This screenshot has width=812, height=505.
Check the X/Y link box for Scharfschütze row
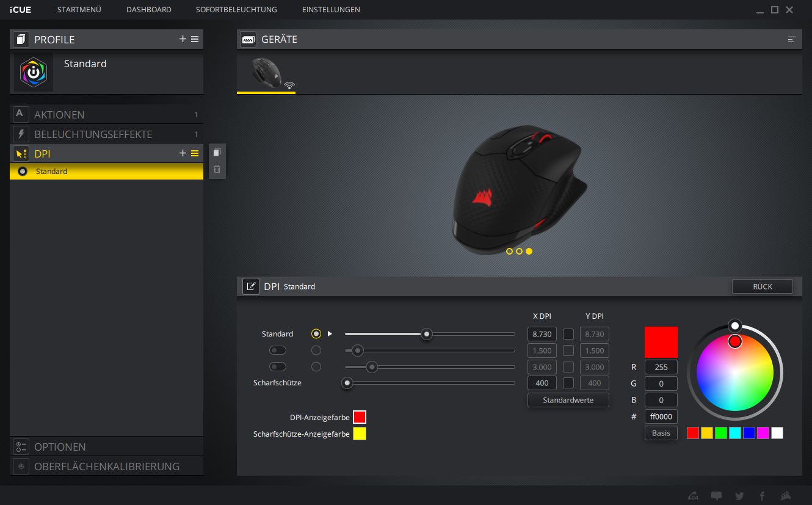568,383
